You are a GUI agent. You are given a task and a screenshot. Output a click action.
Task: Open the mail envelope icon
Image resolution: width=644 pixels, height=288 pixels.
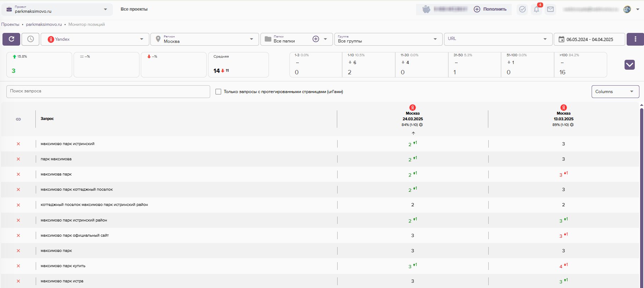550,10
